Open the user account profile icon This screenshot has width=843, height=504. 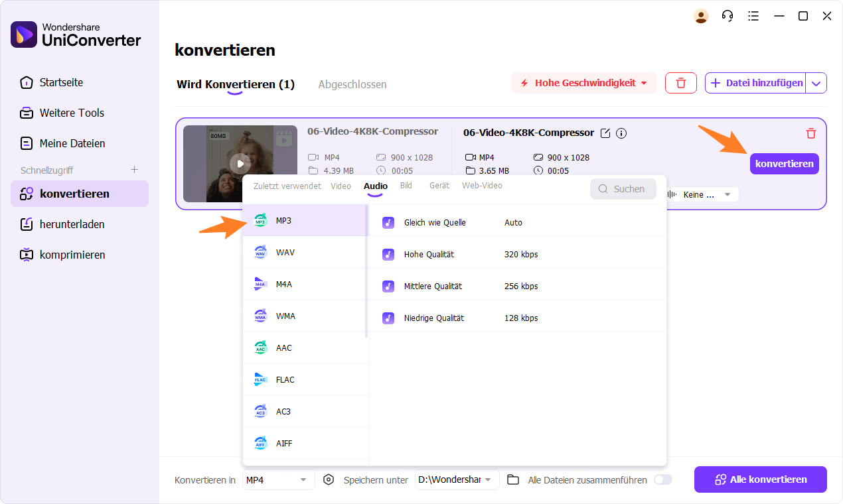(x=701, y=16)
